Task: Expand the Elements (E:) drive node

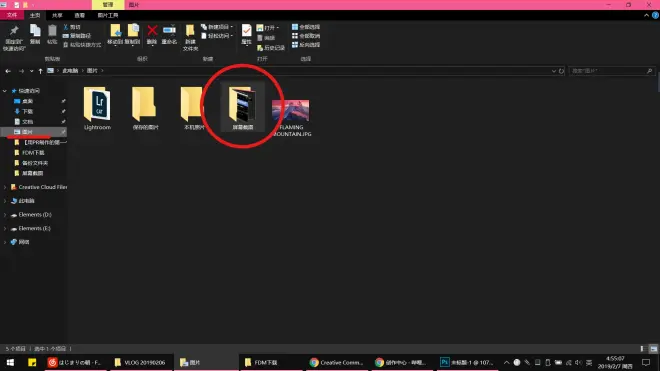Action: (5, 229)
